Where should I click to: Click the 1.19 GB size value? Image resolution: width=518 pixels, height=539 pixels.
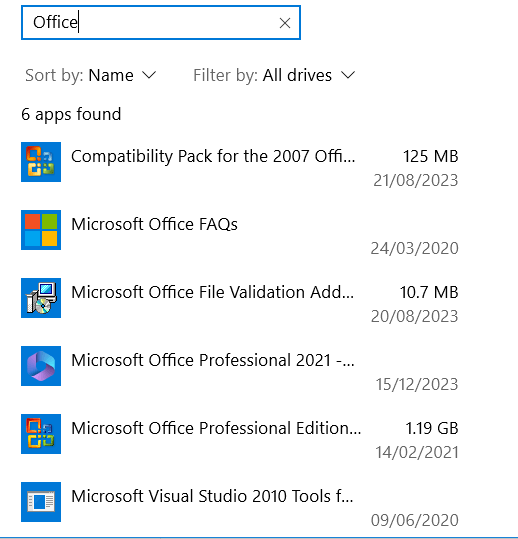(432, 429)
